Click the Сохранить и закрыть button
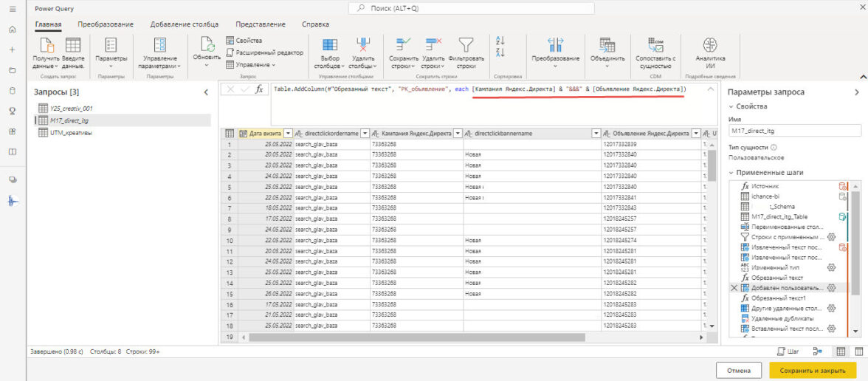Viewport: 868px width, 381px height. [x=812, y=371]
